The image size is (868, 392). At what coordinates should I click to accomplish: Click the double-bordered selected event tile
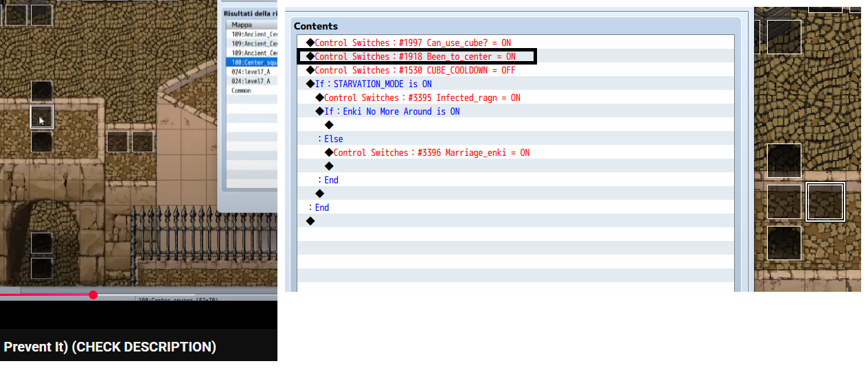[x=825, y=202]
